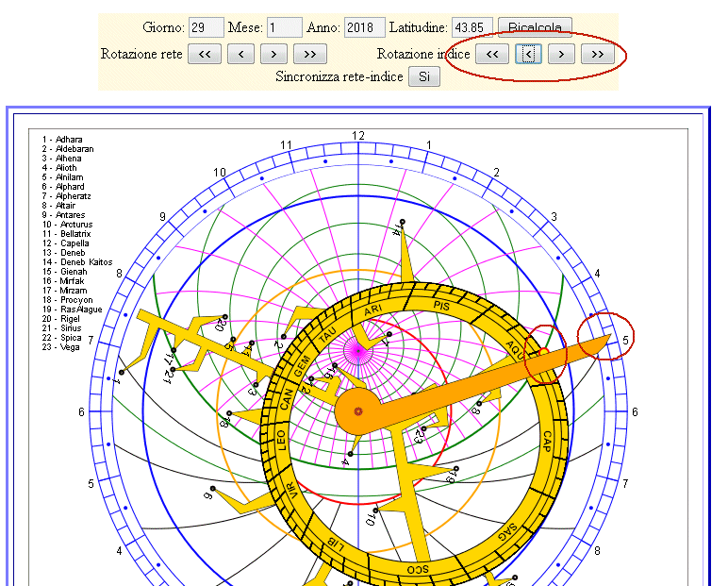Select the Mese month input field
Screen dimensions: 728x586
click(x=285, y=27)
